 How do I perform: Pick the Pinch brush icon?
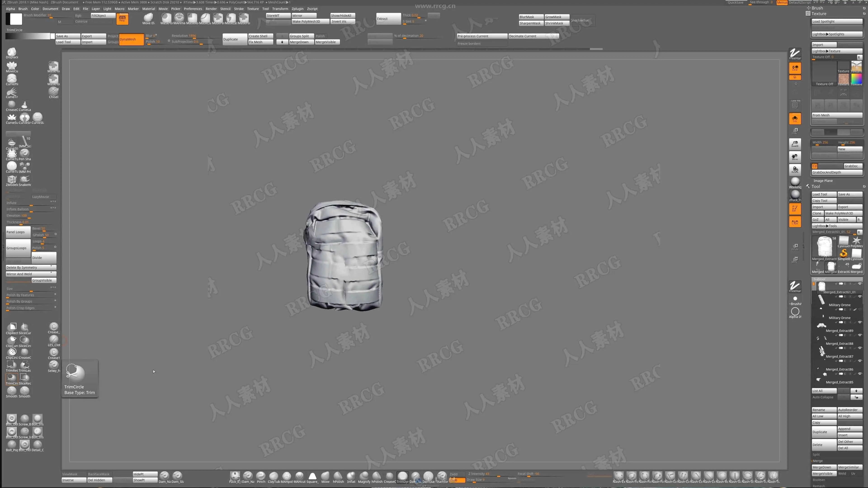[261, 476]
